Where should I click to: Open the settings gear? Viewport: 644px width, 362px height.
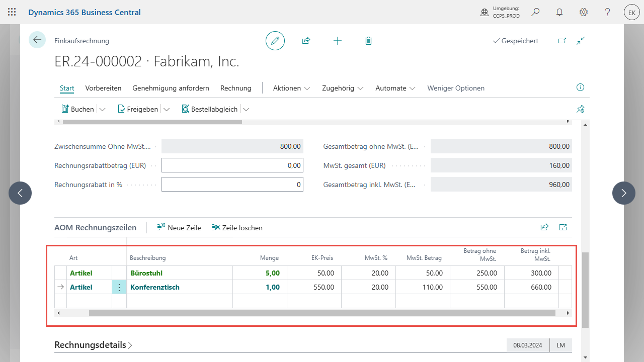pos(584,12)
